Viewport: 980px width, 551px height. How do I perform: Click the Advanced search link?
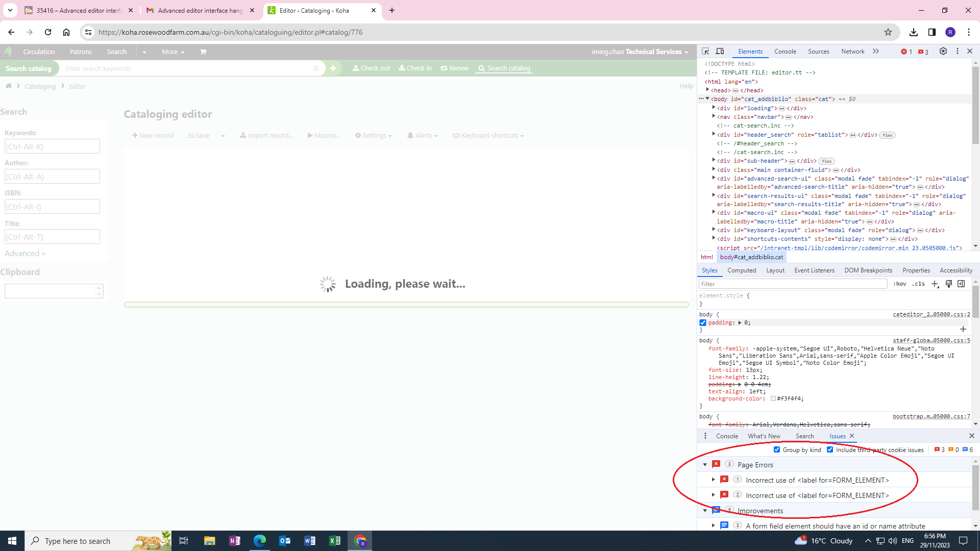point(24,254)
